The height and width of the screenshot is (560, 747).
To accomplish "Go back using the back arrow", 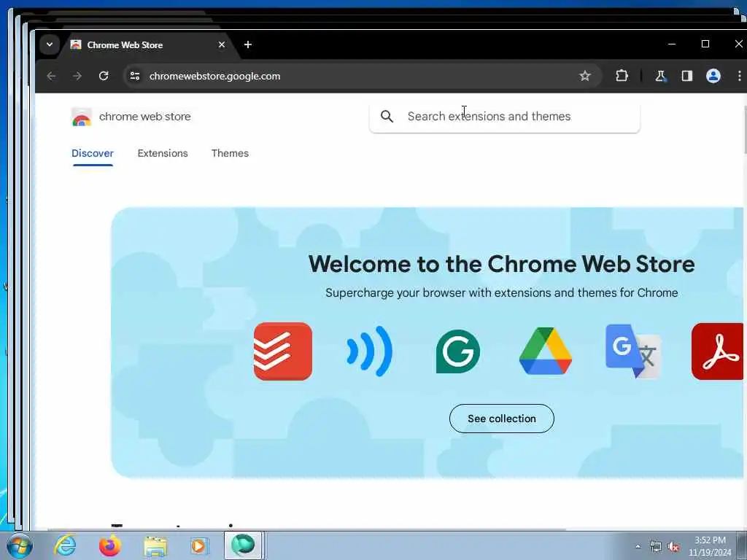I will [52, 76].
